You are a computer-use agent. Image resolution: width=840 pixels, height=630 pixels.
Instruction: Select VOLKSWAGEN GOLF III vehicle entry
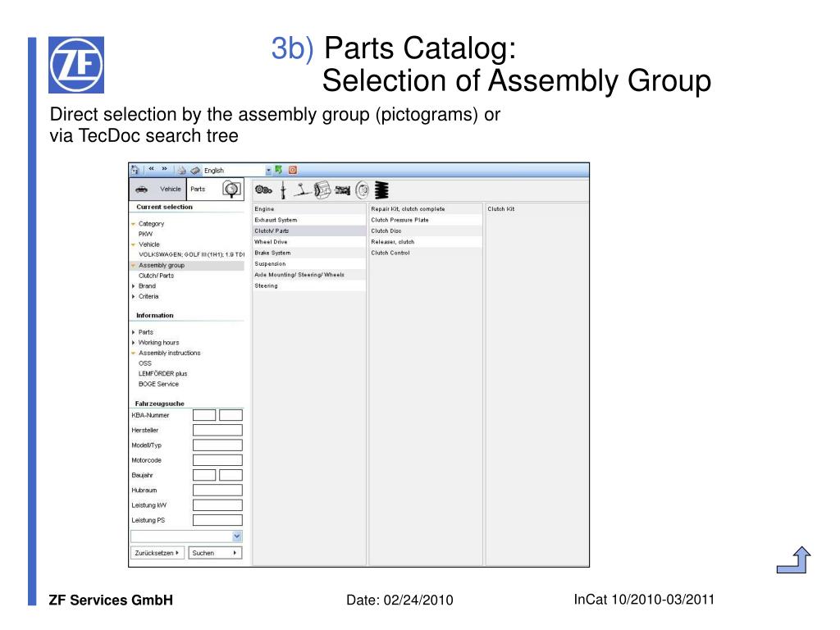[x=191, y=254]
